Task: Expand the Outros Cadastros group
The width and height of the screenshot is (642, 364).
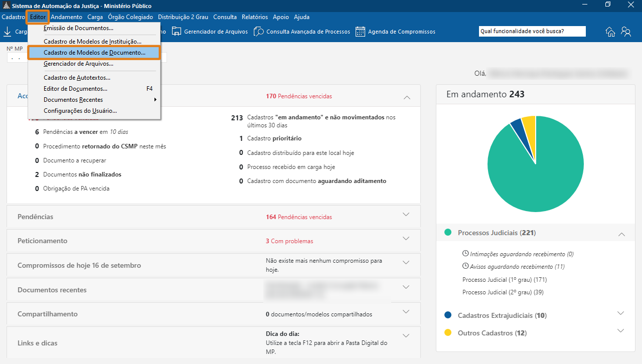Action: pos(621,330)
